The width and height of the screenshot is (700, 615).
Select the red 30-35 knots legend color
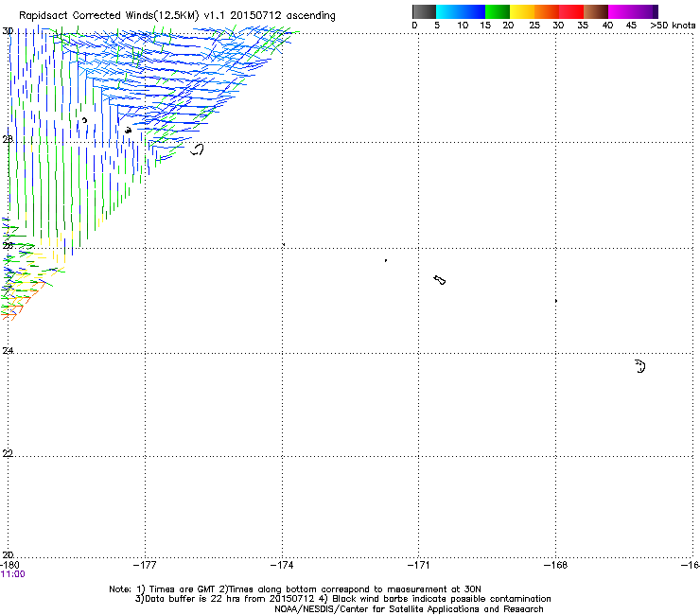tap(571, 11)
